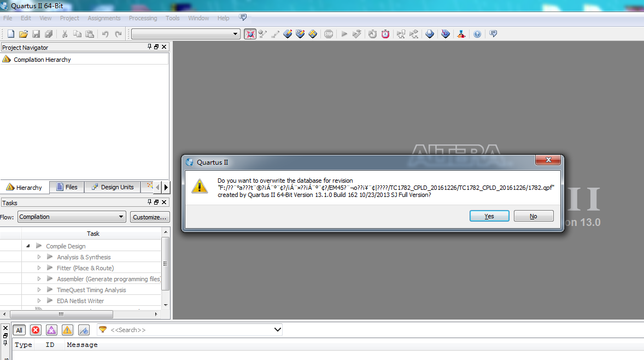
Task: Click the Stop Processing icon
Action: point(329,34)
